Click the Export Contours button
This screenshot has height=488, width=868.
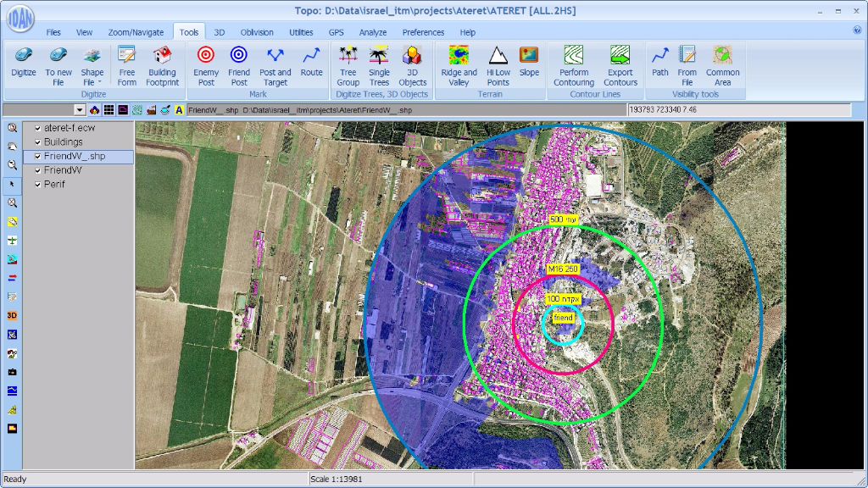tap(620, 65)
